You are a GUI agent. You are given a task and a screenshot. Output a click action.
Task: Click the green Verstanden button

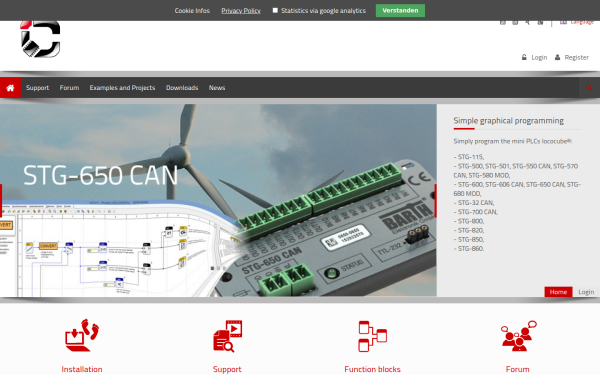point(400,10)
